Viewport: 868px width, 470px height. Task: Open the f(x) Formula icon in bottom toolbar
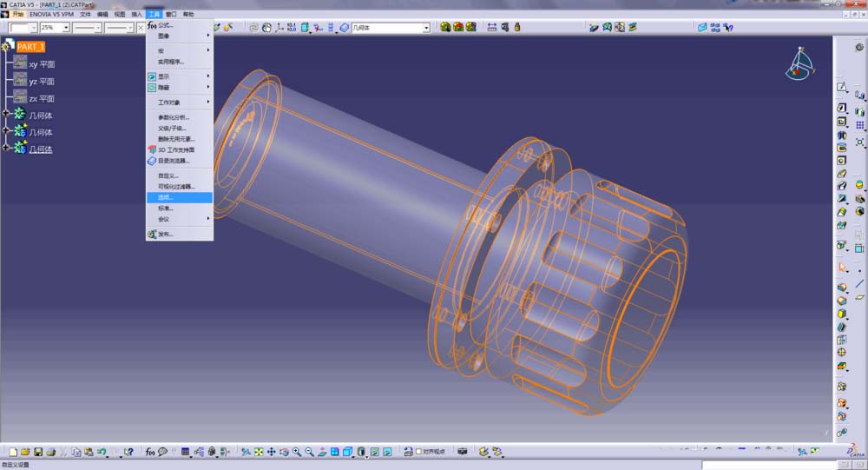coord(150,453)
